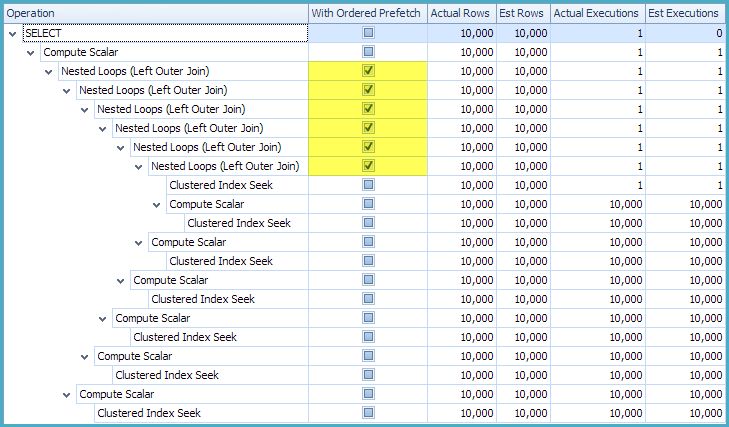Sort by the Actual Rows column

tap(460, 13)
